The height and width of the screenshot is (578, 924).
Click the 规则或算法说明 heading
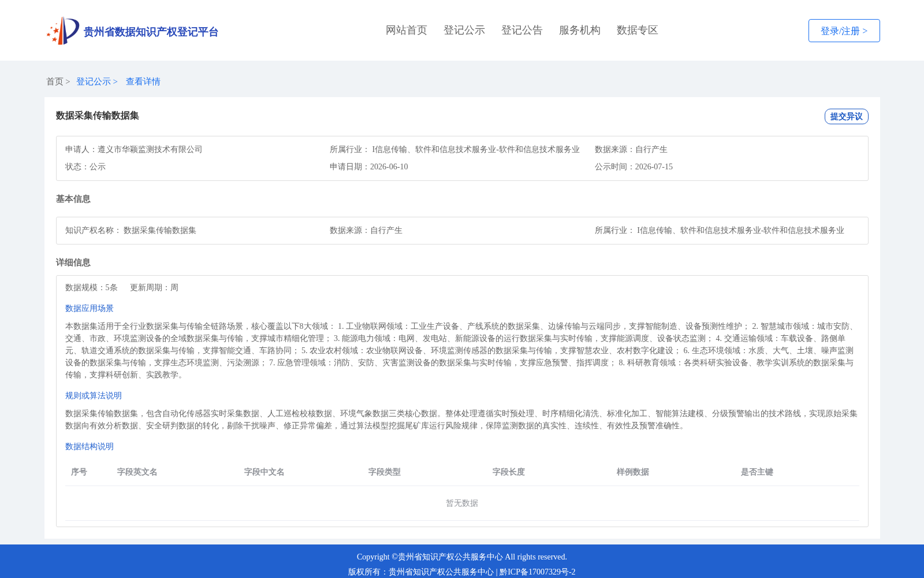[x=94, y=395]
